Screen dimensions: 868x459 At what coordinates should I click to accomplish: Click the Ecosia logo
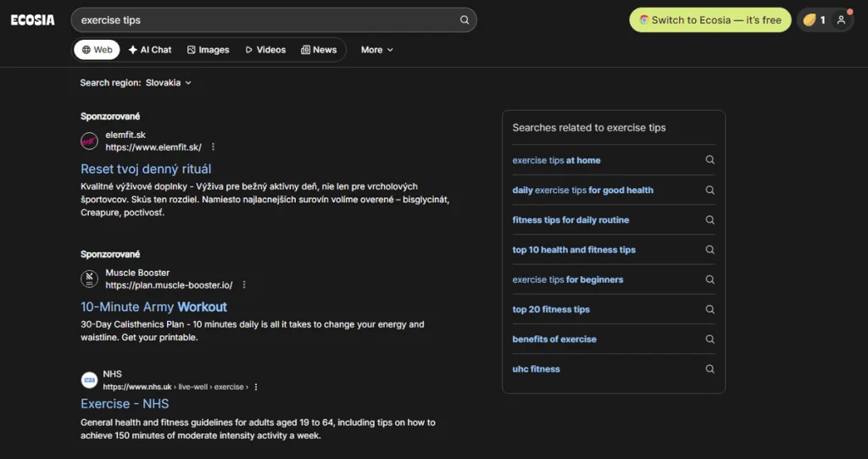coord(33,20)
